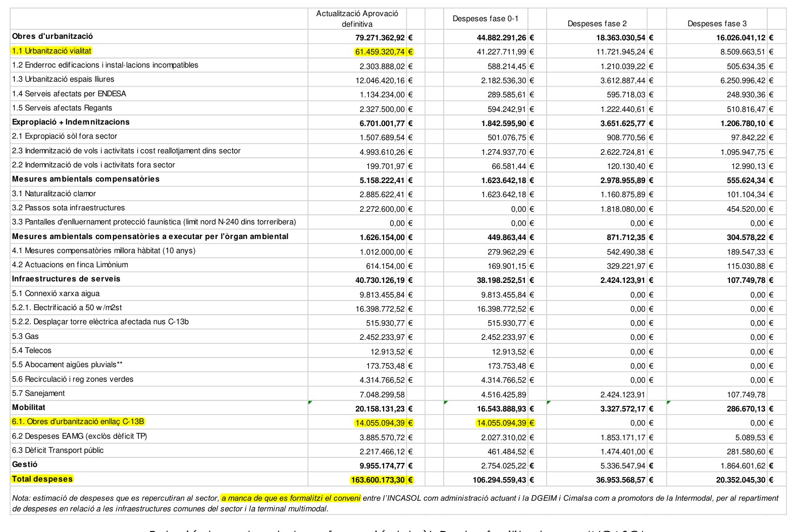Select the highlighted '1.1 Urbanització vialitat' label
This screenshot has width=799, height=532.
pyautogui.click(x=51, y=51)
